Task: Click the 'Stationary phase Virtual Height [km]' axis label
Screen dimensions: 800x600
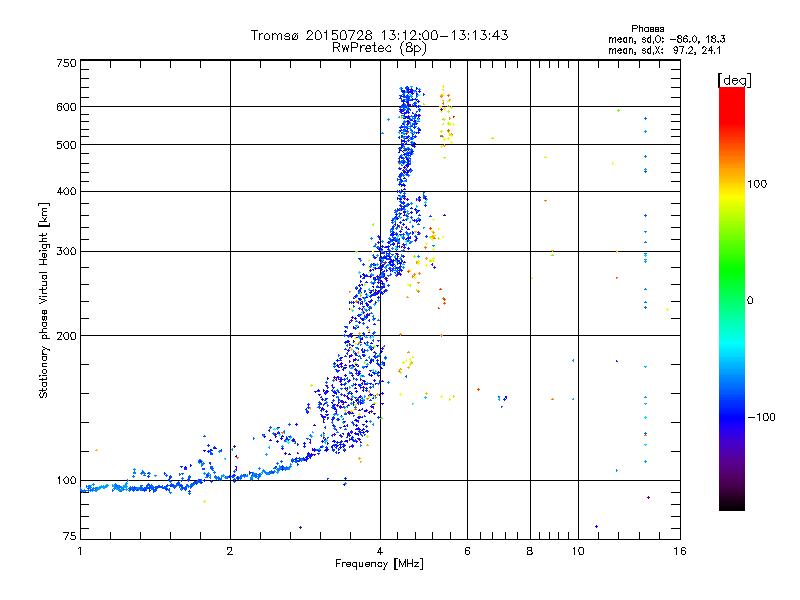Action: point(44,300)
